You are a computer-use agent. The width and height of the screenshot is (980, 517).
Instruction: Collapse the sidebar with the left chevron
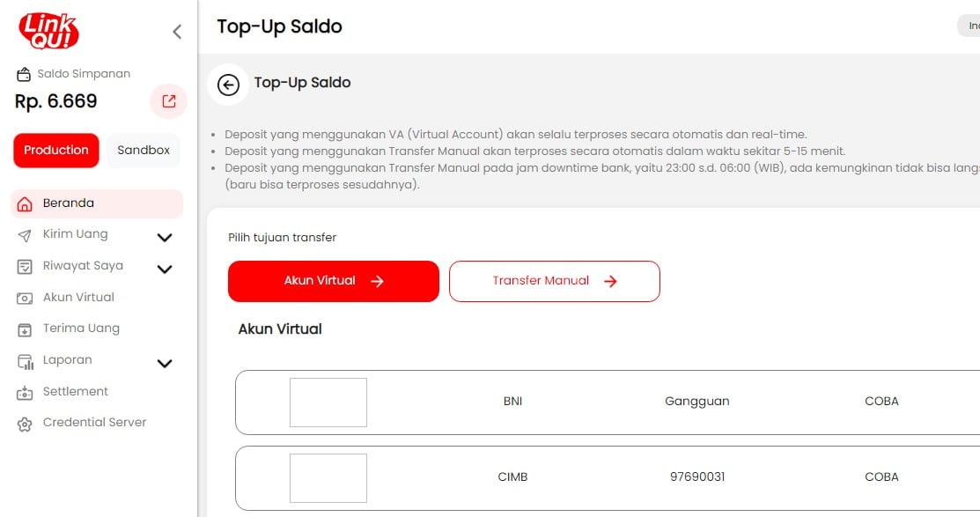click(x=176, y=30)
